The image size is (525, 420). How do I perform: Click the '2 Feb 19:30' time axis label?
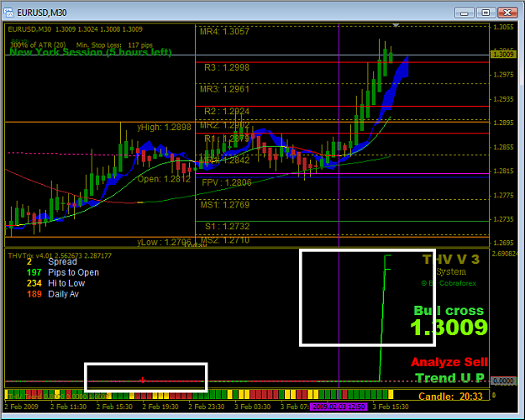[x=160, y=407]
